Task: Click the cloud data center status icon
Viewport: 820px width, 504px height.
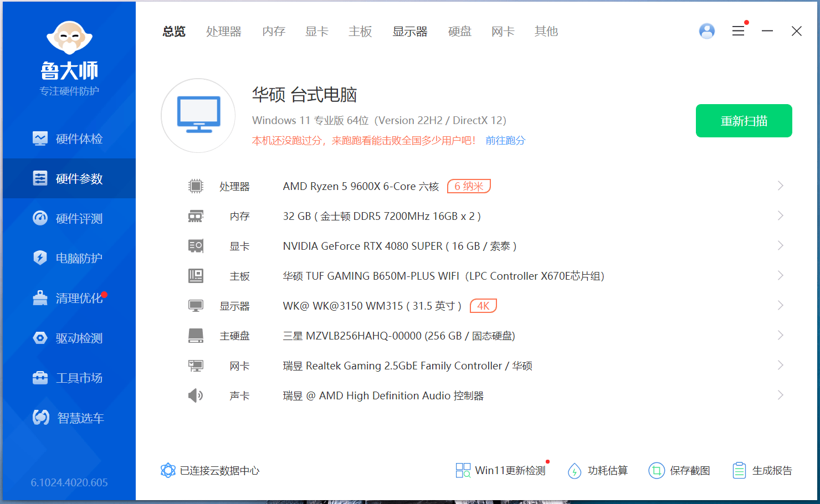Action: tap(168, 470)
